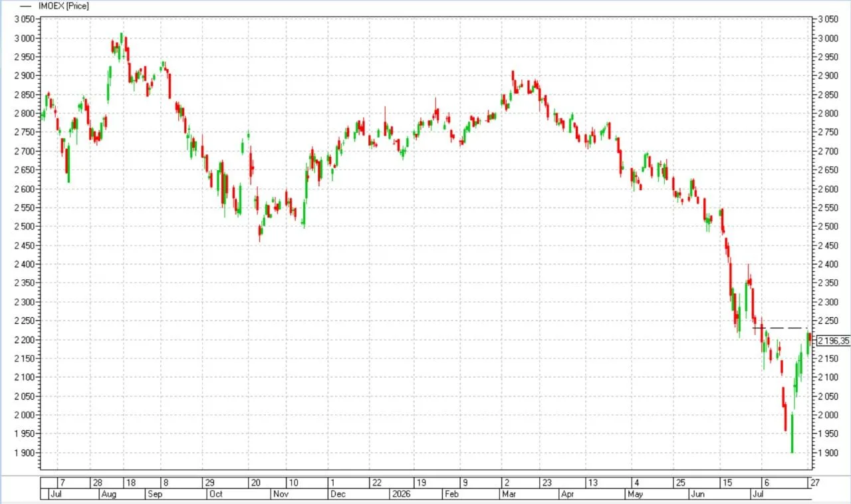Pick the date tick 18 on the time axis
This screenshot has height=504, width=851.
[130, 483]
